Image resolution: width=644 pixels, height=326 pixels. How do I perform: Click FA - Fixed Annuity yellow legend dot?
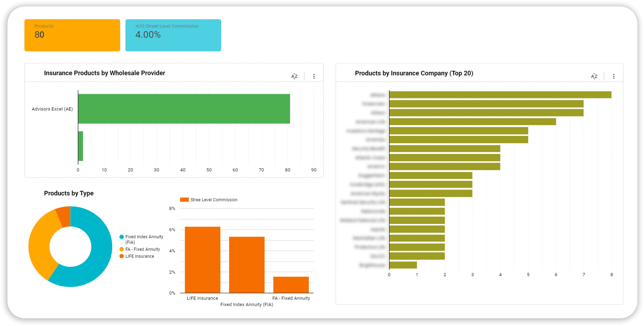[122, 249]
